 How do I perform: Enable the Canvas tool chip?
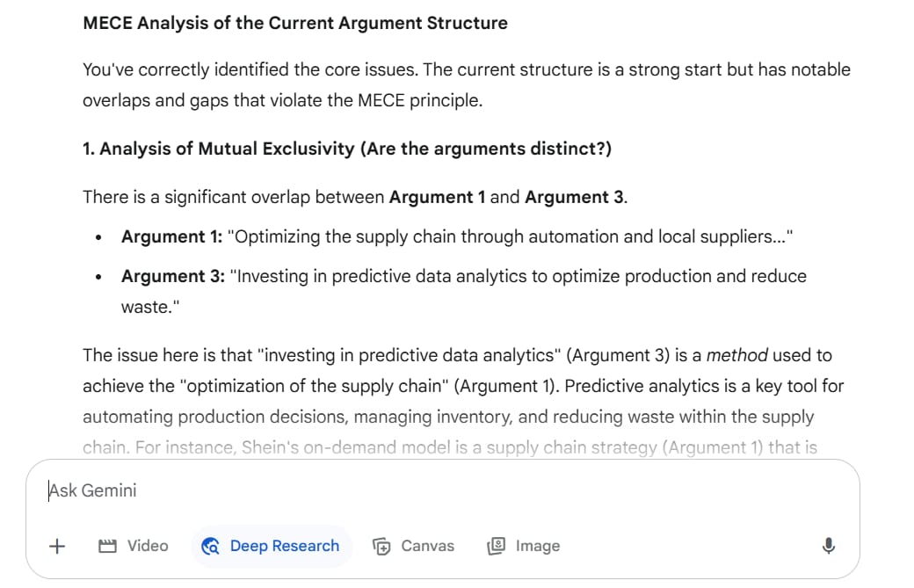click(413, 546)
